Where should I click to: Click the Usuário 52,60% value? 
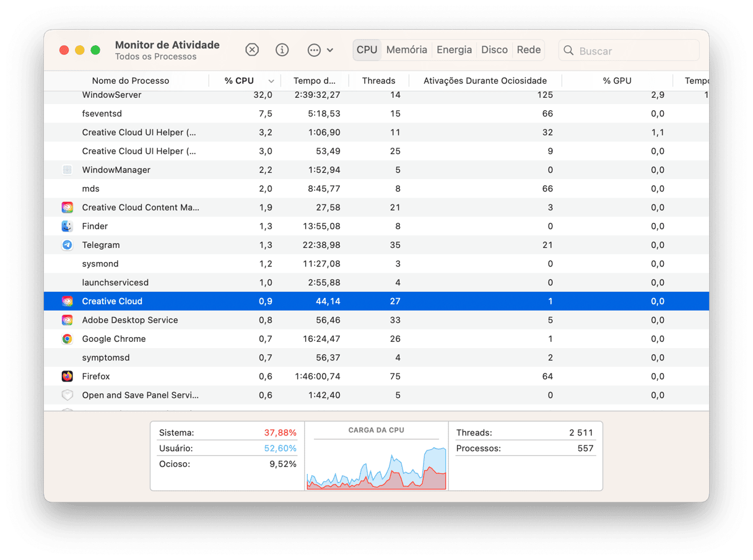[x=281, y=448]
